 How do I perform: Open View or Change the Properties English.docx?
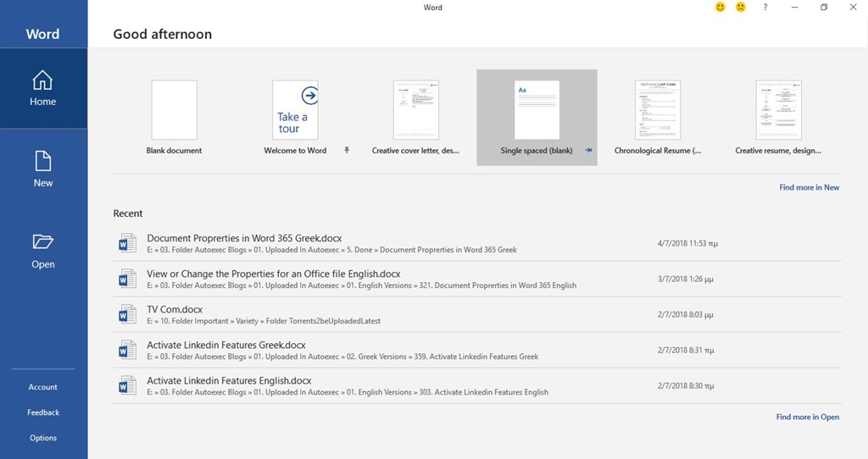click(273, 274)
